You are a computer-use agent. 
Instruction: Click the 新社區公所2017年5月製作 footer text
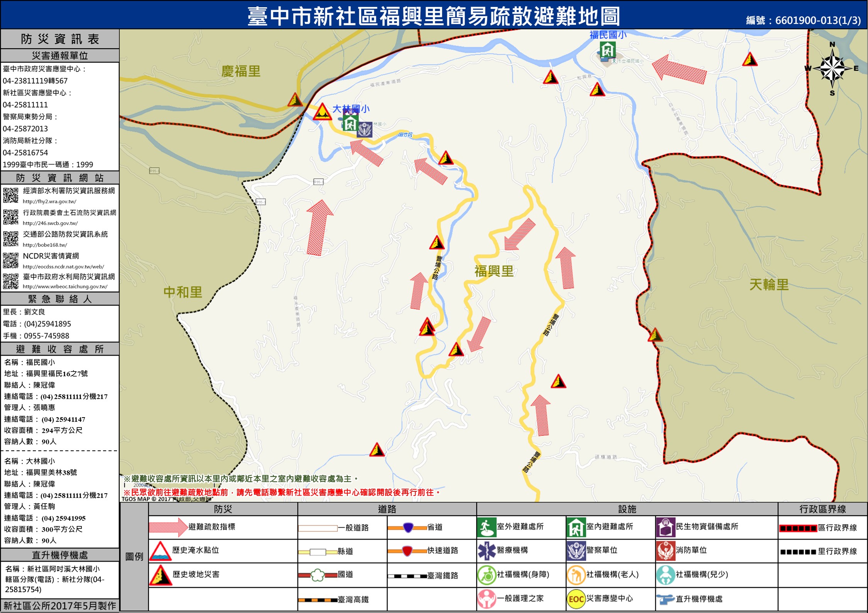(60, 606)
